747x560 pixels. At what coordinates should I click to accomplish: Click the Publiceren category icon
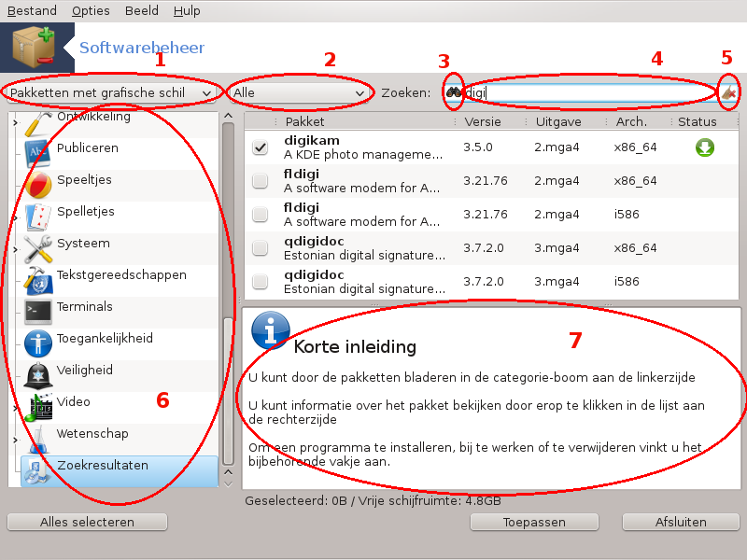(38, 149)
